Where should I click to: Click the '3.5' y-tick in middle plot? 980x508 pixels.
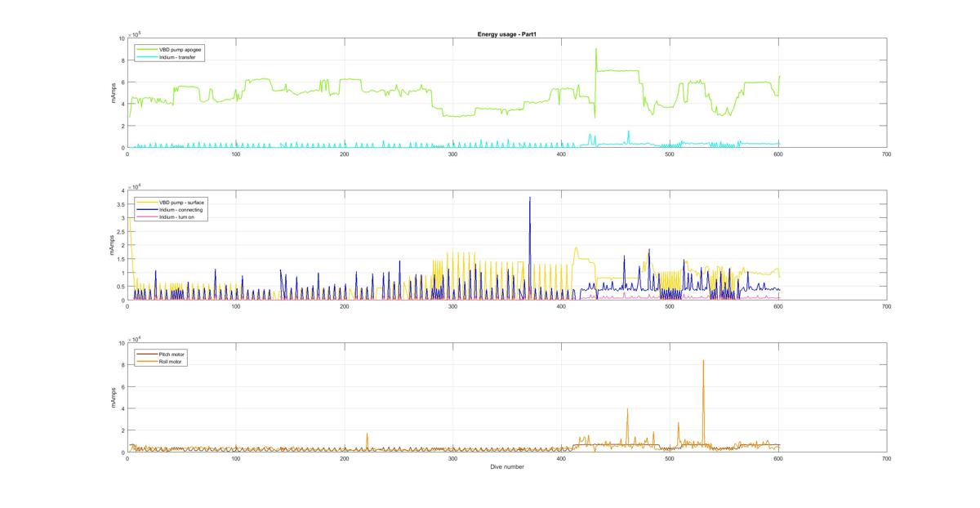coord(120,204)
